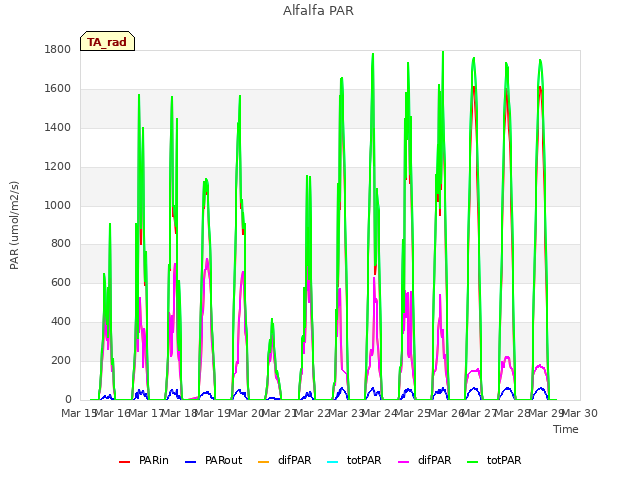Click the cyan totPAR legend swatch

click(333, 462)
